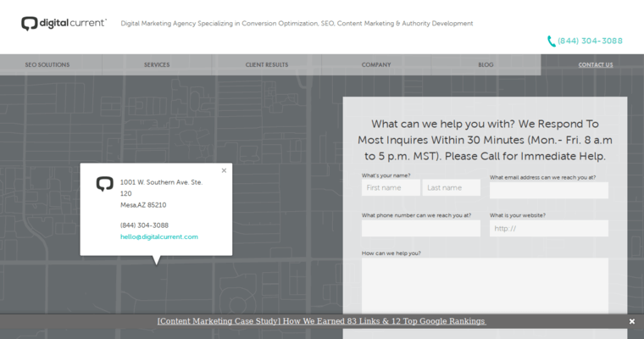This screenshot has width=644, height=339.
Task: Go to the Blog page
Action: coord(486,64)
